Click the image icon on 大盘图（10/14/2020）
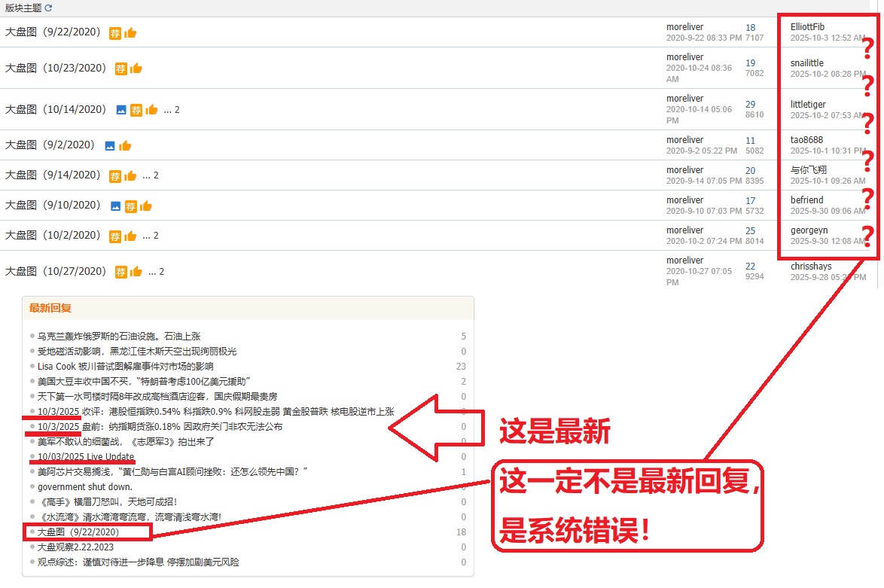 (121, 110)
